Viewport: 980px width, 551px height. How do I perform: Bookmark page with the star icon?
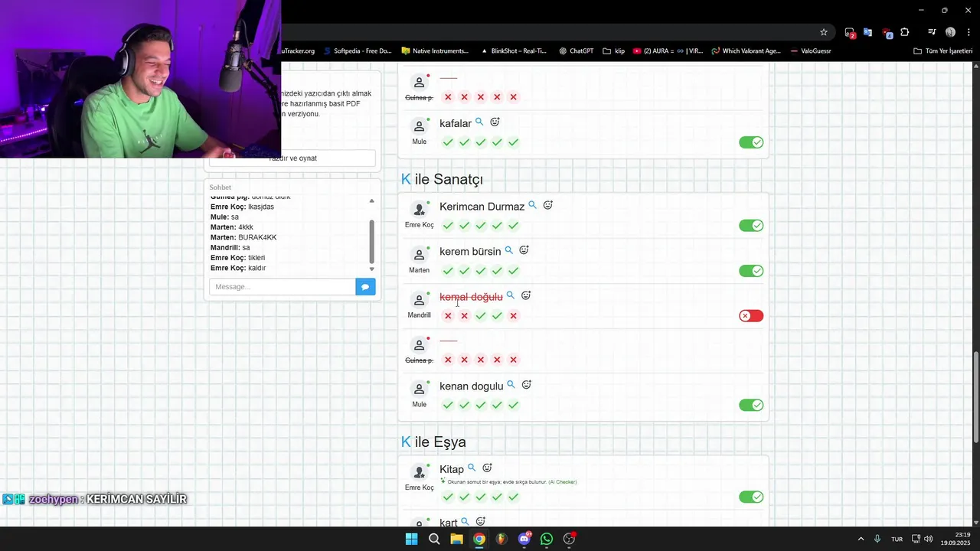pos(824,32)
